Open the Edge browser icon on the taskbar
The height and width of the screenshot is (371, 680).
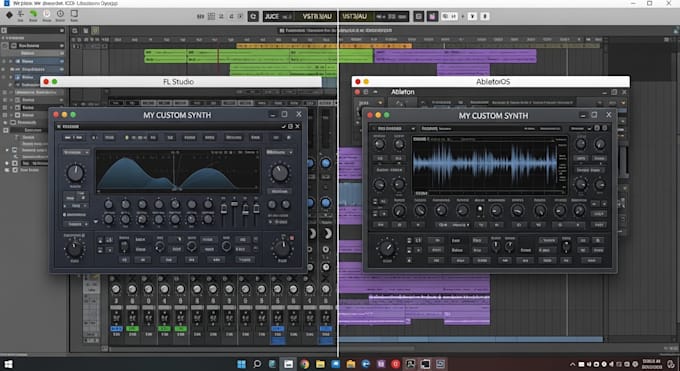(x=366, y=364)
